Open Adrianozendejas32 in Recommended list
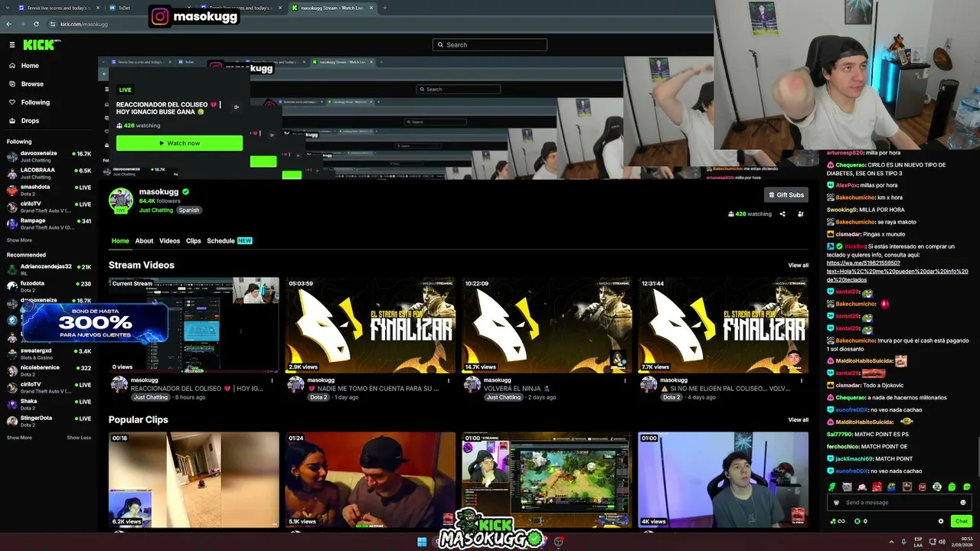 49,270
